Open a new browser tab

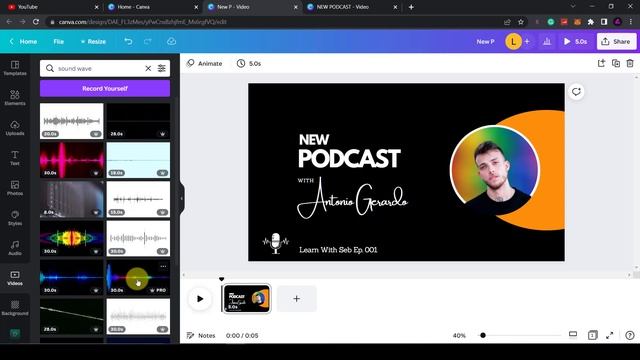(411, 7)
